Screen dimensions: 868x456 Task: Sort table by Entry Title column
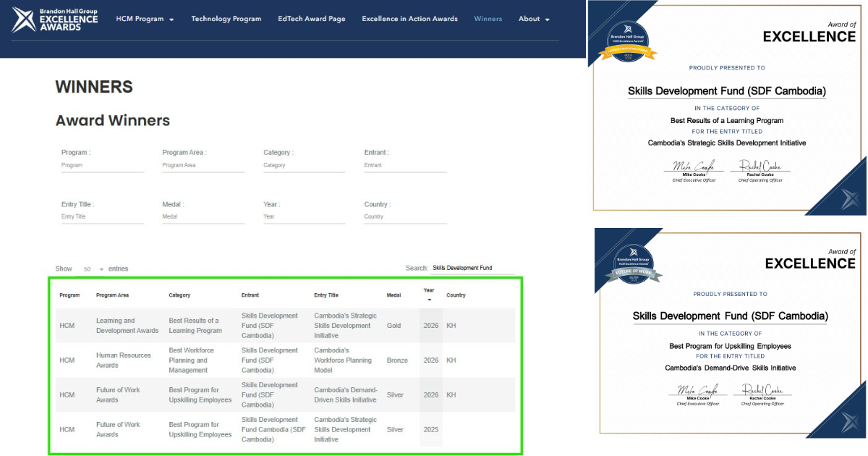pos(326,295)
